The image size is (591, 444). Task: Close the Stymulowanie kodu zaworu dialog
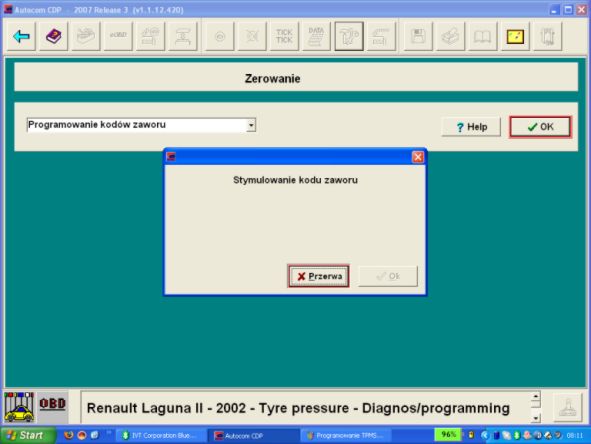(x=418, y=157)
